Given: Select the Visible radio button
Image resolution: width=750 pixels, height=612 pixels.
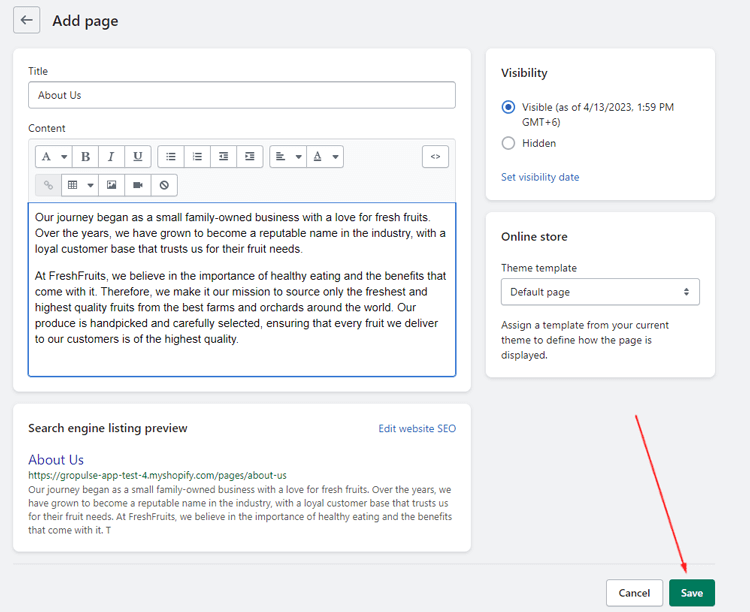Looking at the screenshot, I should [x=508, y=107].
